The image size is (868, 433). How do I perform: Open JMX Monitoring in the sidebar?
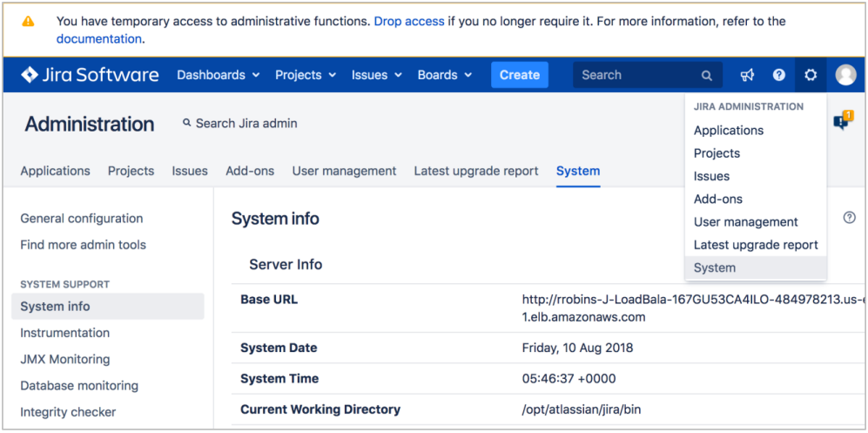[65, 359]
